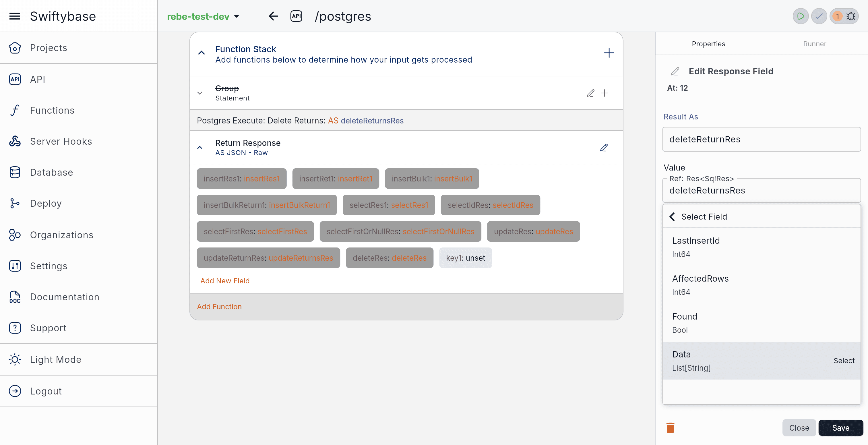Delete field with the orange trash icon
This screenshot has height=445, width=868.
point(670,427)
